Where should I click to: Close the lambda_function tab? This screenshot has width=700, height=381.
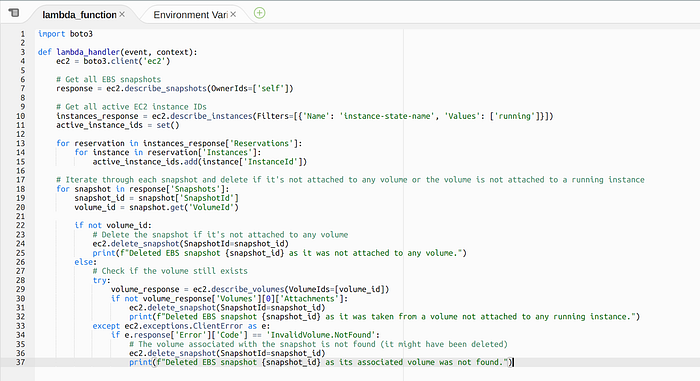click(122, 15)
